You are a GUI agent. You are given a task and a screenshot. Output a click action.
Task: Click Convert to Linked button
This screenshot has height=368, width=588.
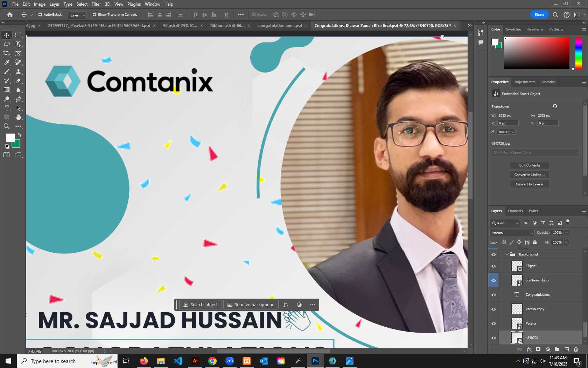[530, 175]
